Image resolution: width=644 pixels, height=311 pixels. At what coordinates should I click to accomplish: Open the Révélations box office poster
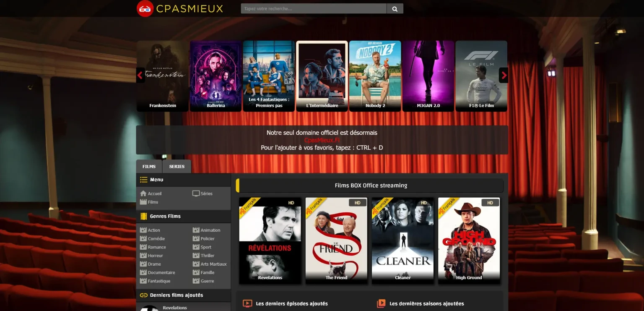coord(270,240)
